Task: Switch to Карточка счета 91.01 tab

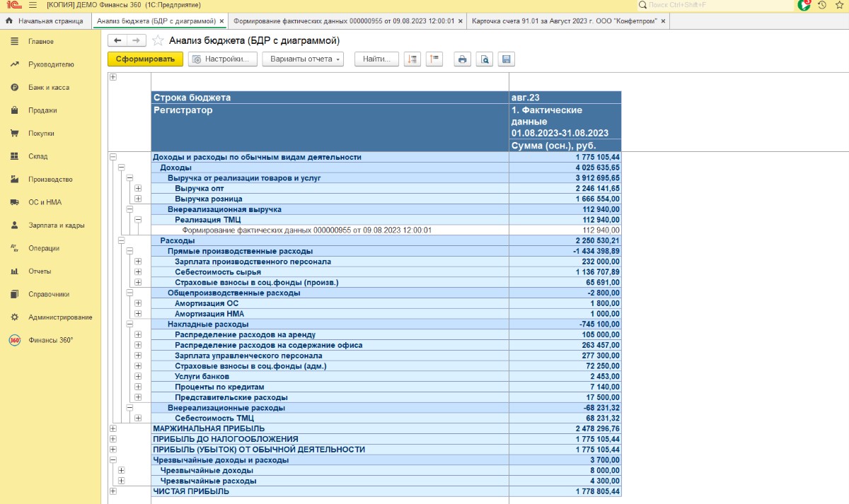Action: [x=564, y=21]
